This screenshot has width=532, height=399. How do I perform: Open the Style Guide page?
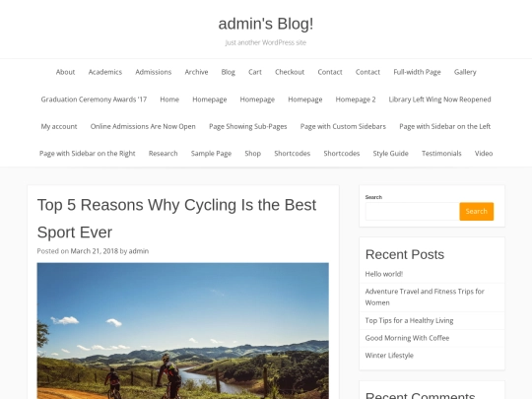390,154
